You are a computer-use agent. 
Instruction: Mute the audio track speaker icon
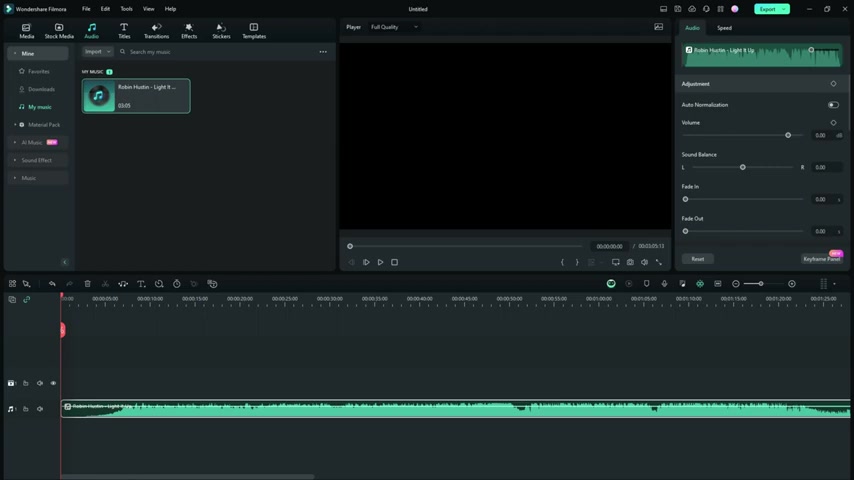tap(40, 409)
